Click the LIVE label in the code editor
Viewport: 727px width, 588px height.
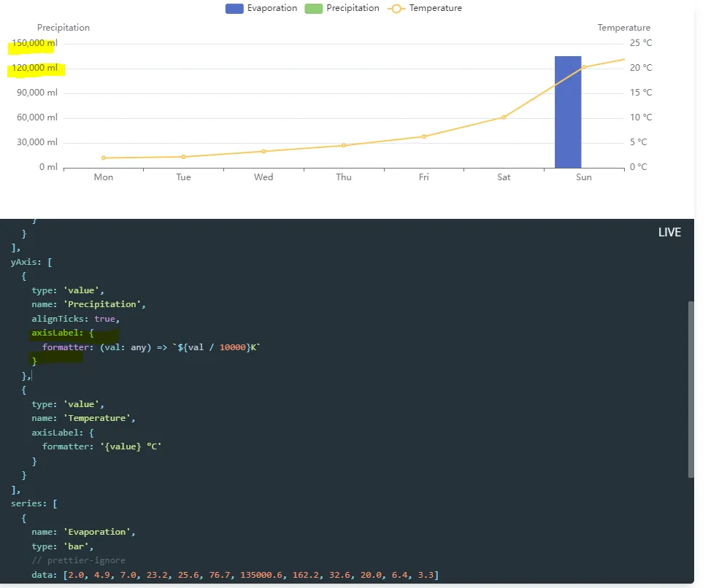click(x=669, y=232)
